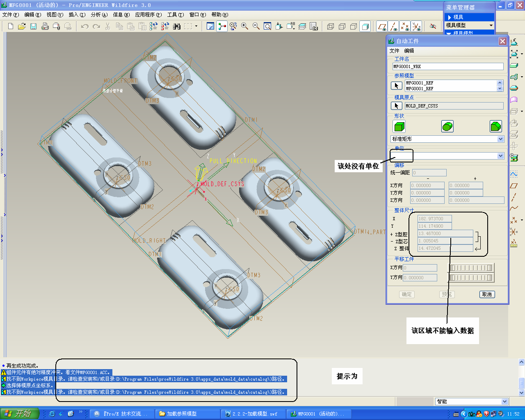Refit the model to the screen
525x420 pixels.
coord(267,26)
